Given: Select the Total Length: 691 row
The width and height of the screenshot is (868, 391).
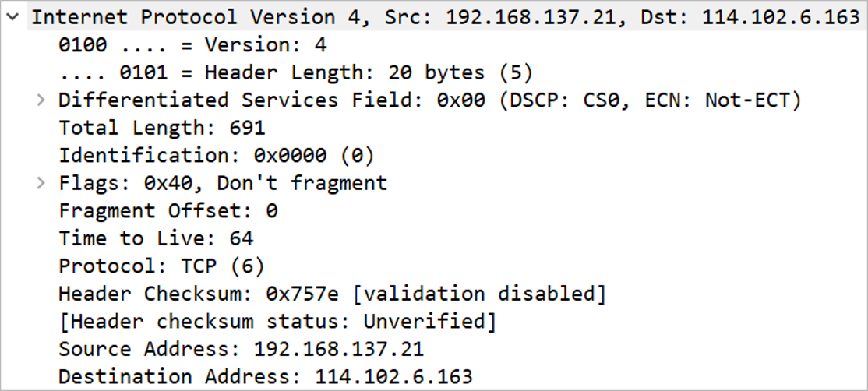Looking at the screenshot, I should point(434,128).
